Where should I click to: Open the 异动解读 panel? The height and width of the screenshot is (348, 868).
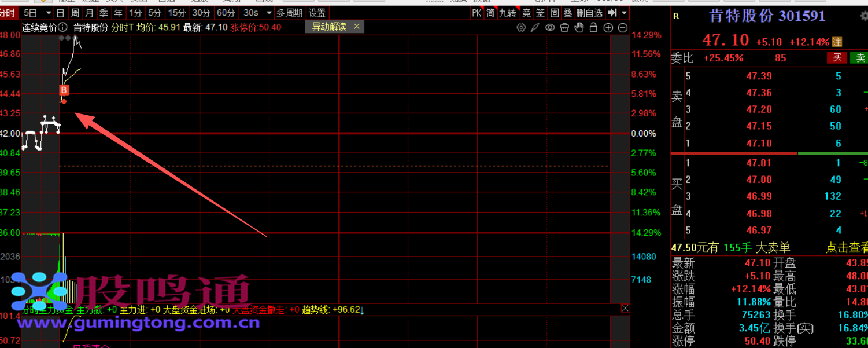click(329, 27)
